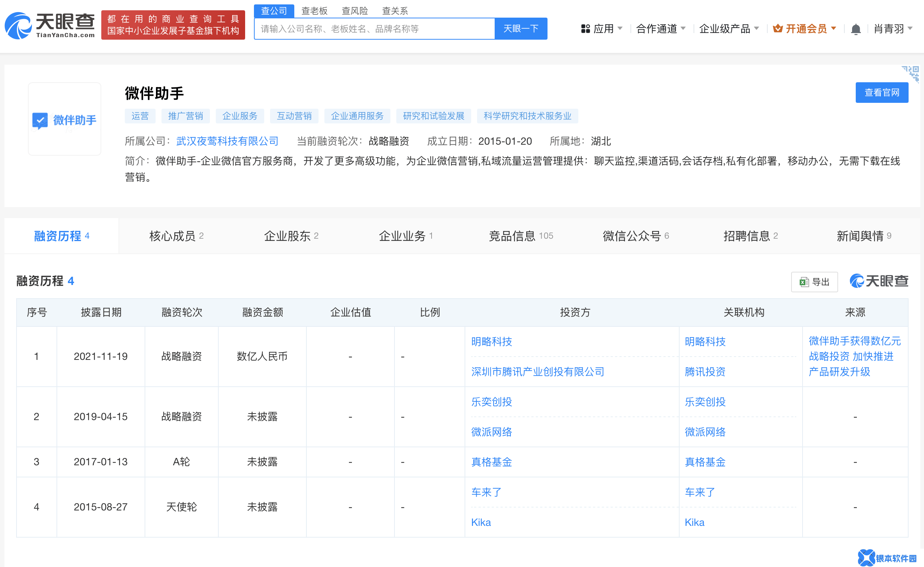The width and height of the screenshot is (924, 567).
Task: Open the 竞品信息 tab
Action: pyautogui.click(x=520, y=236)
